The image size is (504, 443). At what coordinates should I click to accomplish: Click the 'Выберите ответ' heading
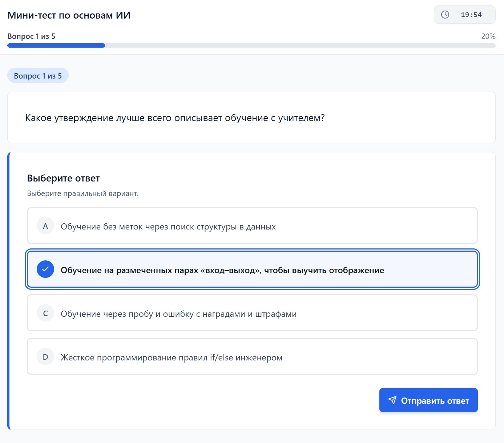pos(63,178)
